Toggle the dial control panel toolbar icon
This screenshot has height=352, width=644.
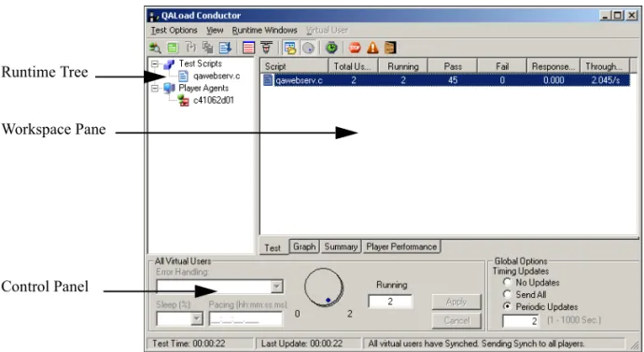pos(308,48)
